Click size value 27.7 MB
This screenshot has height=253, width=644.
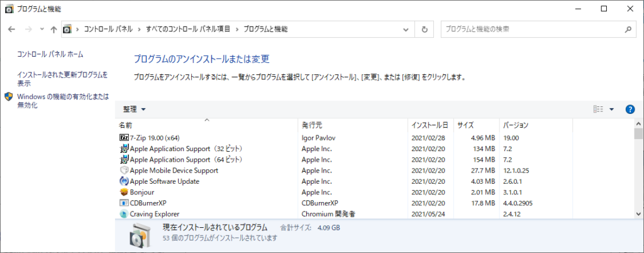pyautogui.click(x=482, y=170)
